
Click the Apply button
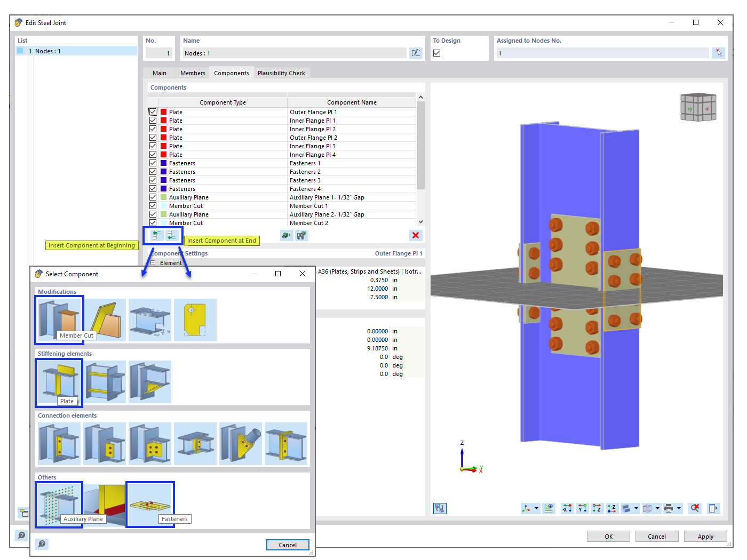coord(705,536)
